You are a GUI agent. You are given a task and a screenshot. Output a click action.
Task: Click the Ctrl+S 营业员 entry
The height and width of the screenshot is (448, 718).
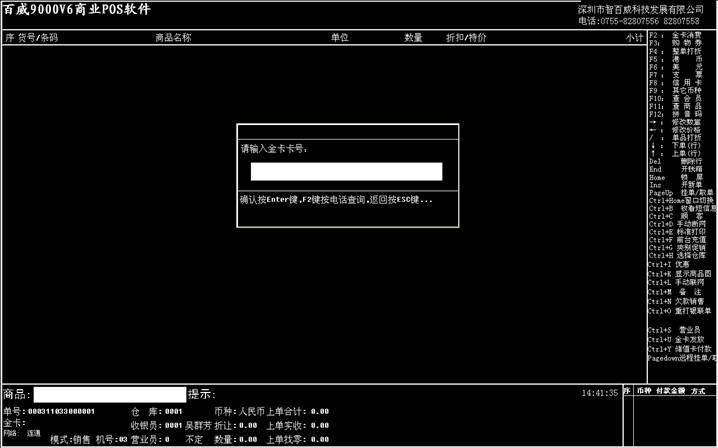click(674, 330)
